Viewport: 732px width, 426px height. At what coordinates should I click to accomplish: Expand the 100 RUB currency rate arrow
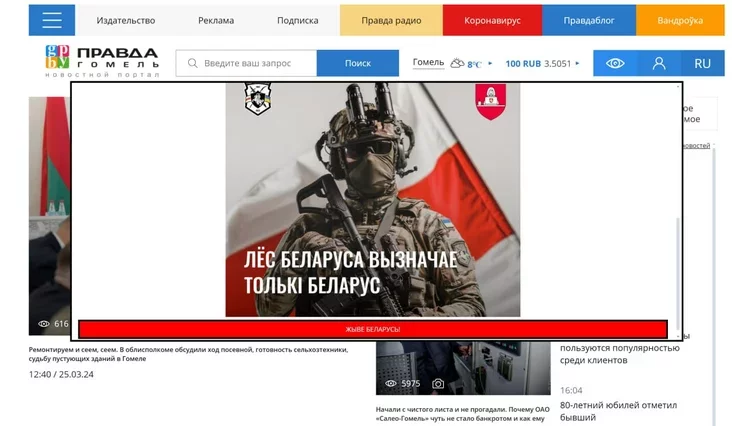577,64
